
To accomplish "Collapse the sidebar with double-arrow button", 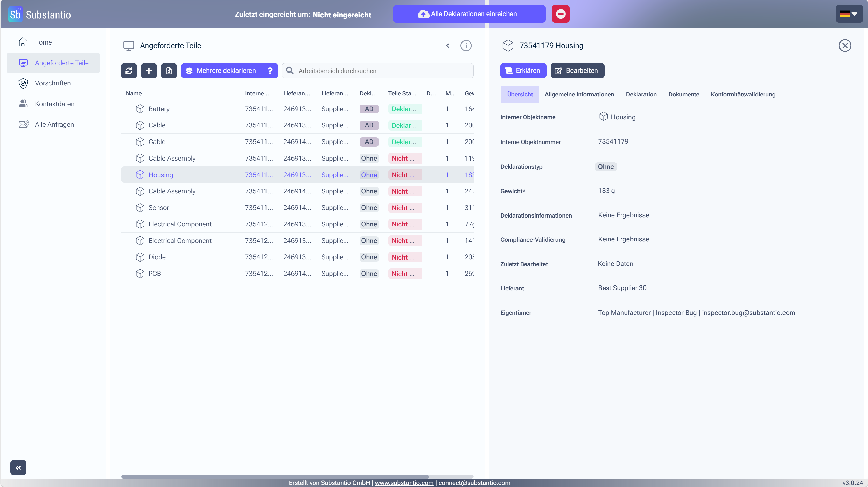I will pyautogui.click(x=18, y=467).
